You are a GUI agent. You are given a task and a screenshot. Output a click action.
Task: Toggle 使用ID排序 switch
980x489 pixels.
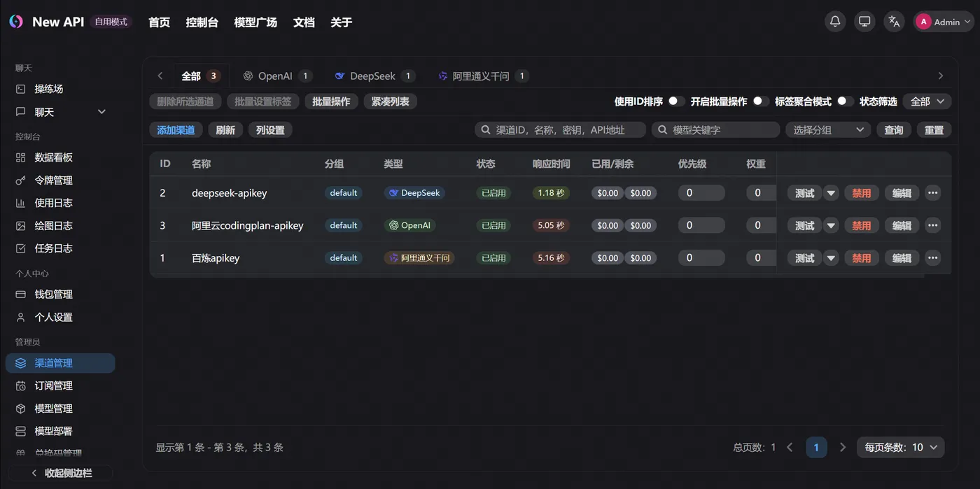click(676, 101)
